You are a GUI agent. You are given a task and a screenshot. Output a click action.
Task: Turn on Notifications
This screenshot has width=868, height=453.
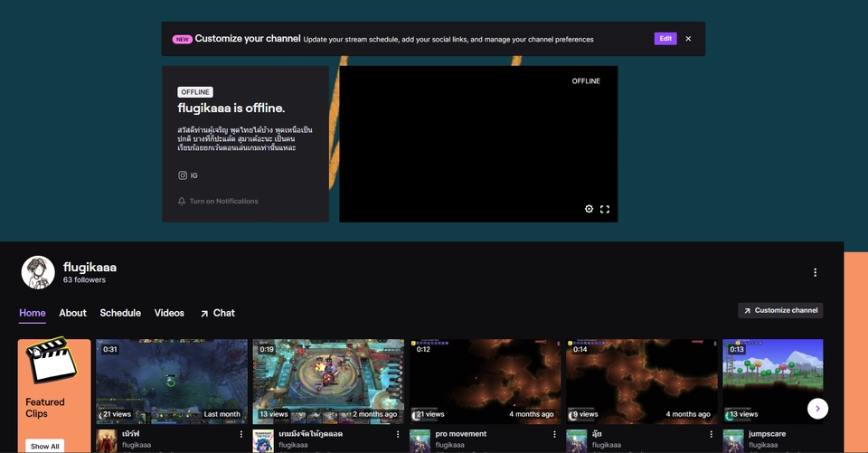point(218,201)
